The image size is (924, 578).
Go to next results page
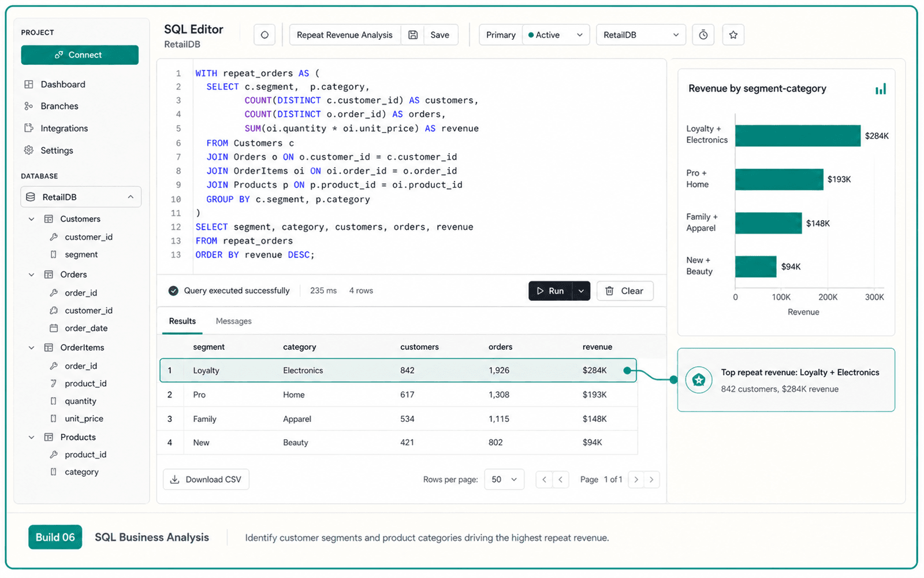(636, 480)
